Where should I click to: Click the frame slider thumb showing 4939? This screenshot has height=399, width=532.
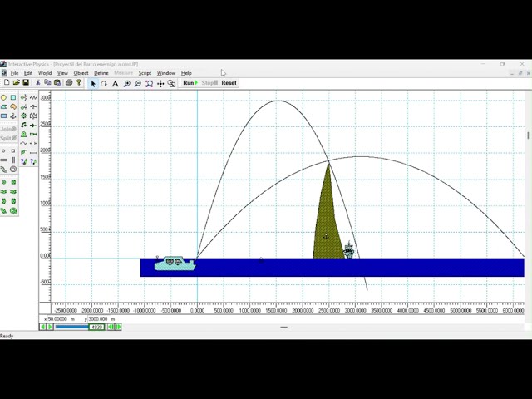[x=96, y=327]
